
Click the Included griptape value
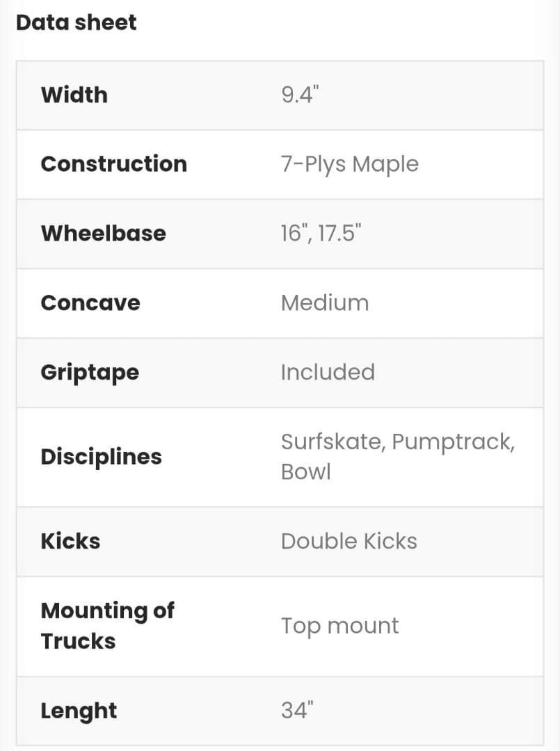(x=328, y=372)
